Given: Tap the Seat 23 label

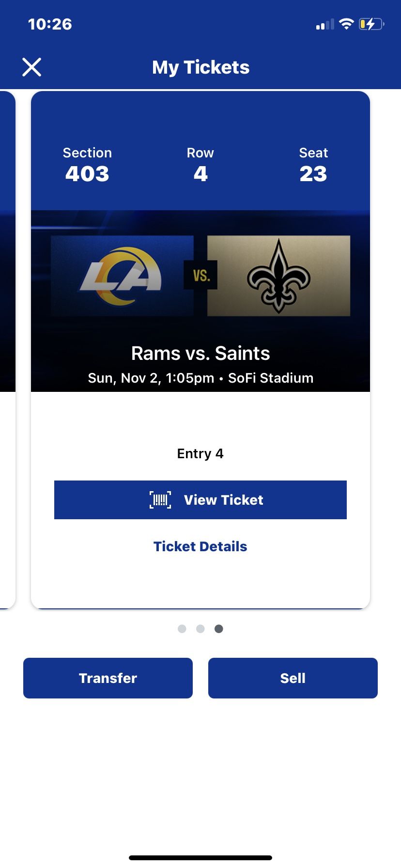Looking at the screenshot, I should pos(313,166).
